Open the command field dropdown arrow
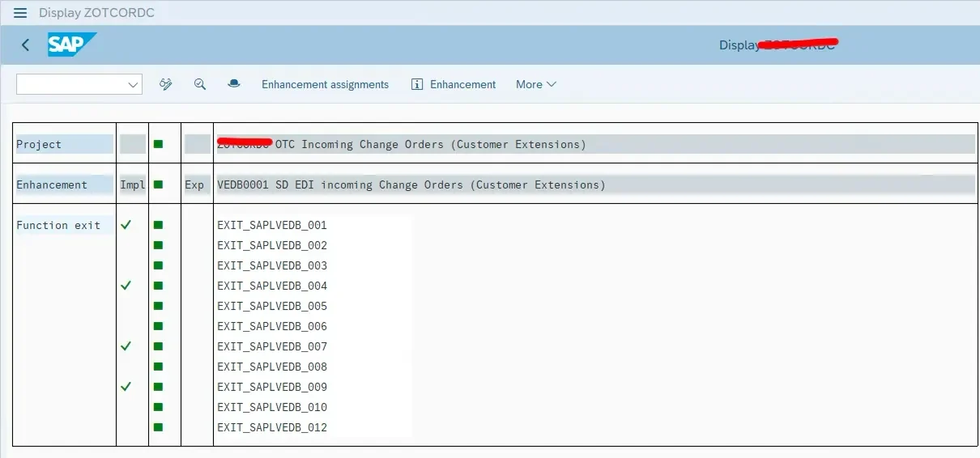 133,84
